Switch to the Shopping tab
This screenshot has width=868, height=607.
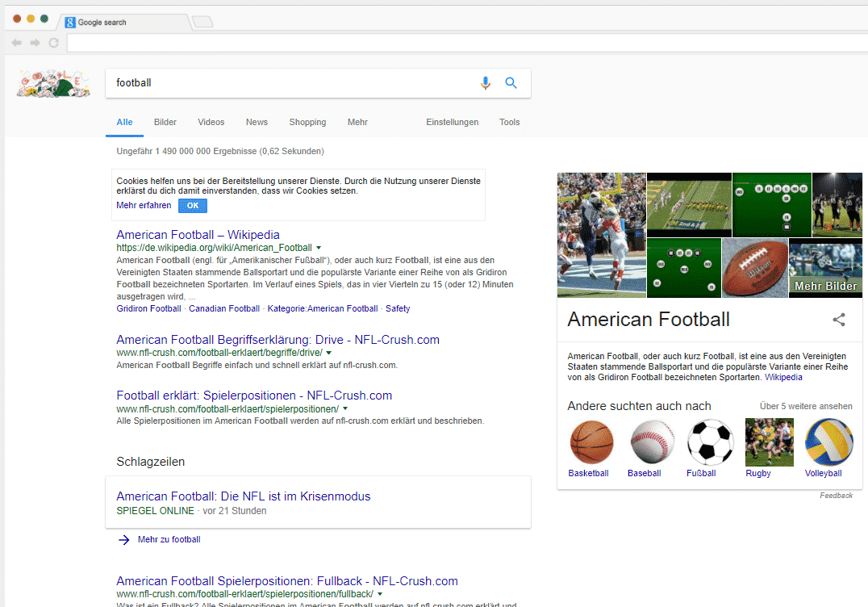click(x=308, y=122)
